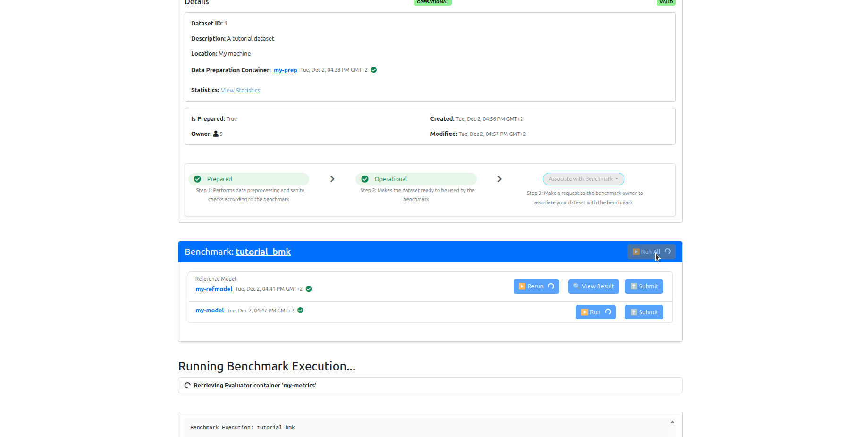868x437 pixels.
Task: Click the chevron before the Associate with Benchmark step
Action: tap(499, 179)
